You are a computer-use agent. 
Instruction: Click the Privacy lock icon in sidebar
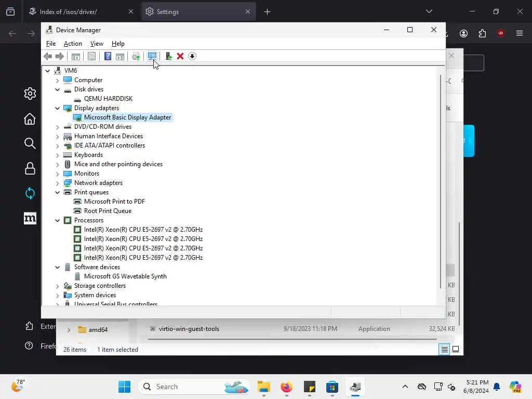(x=30, y=169)
